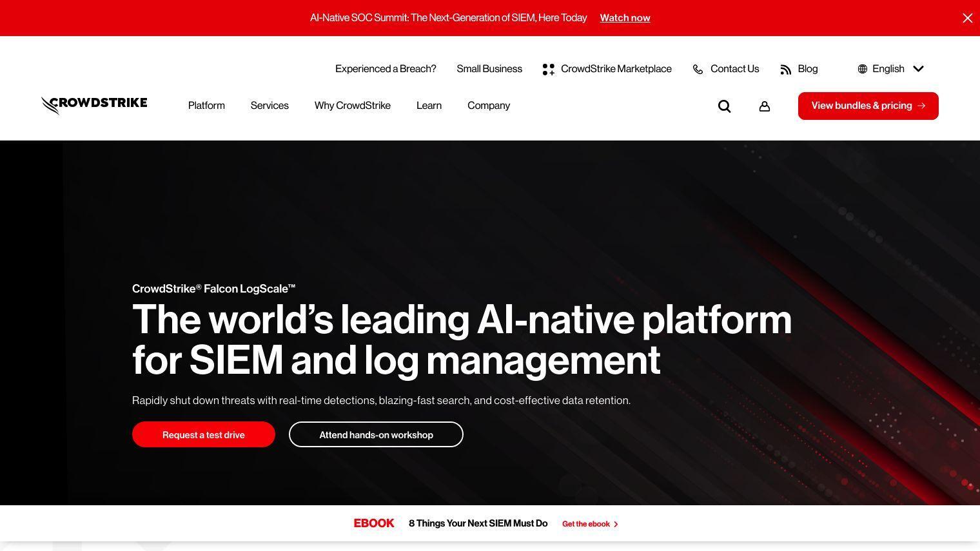980x551 pixels.
Task: Click the AI-Native SOC Summit banner text
Action: coord(448,18)
